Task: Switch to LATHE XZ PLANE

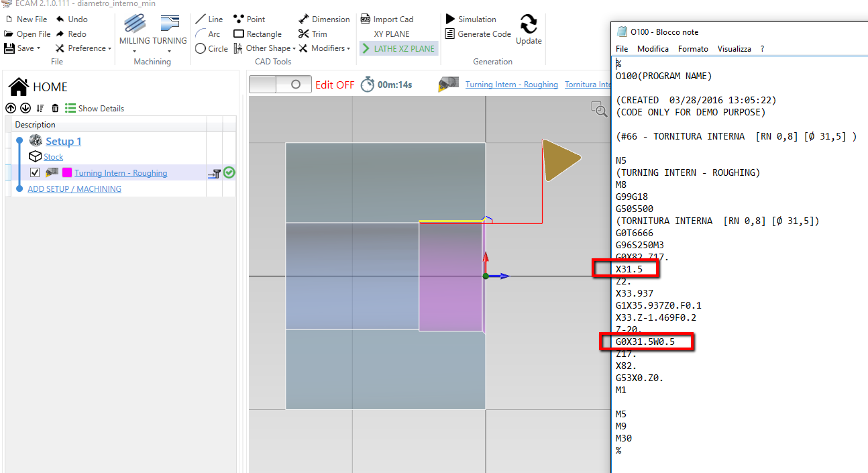Action: tap(398, 48)
